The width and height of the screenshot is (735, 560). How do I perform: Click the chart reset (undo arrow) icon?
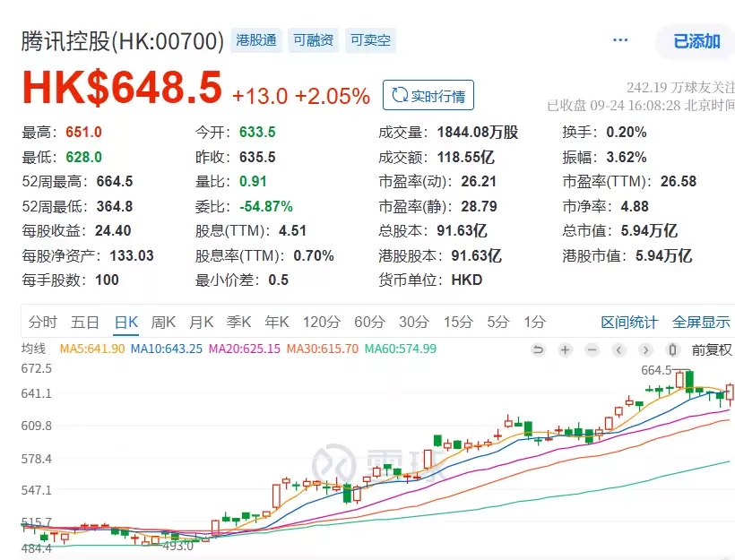(538, 349)
